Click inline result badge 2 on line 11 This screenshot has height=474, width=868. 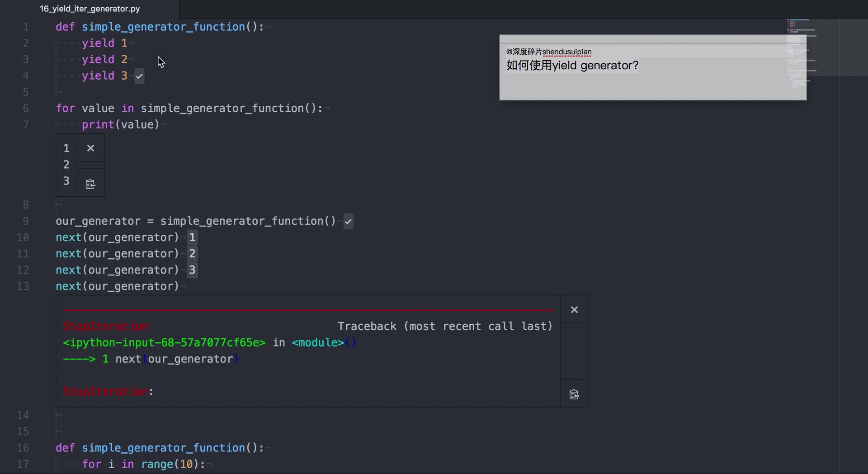(x=192, y=254)
